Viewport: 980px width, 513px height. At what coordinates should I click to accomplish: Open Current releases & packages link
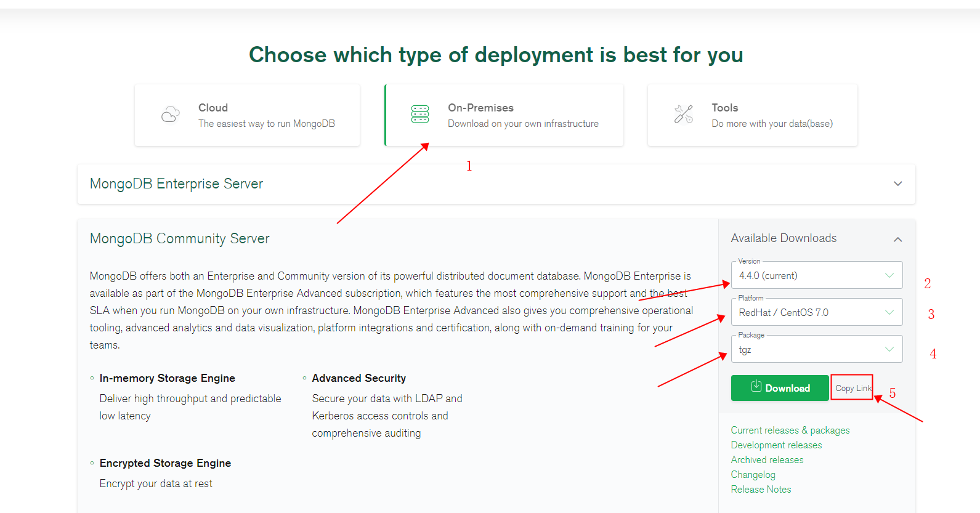point(790,430)
